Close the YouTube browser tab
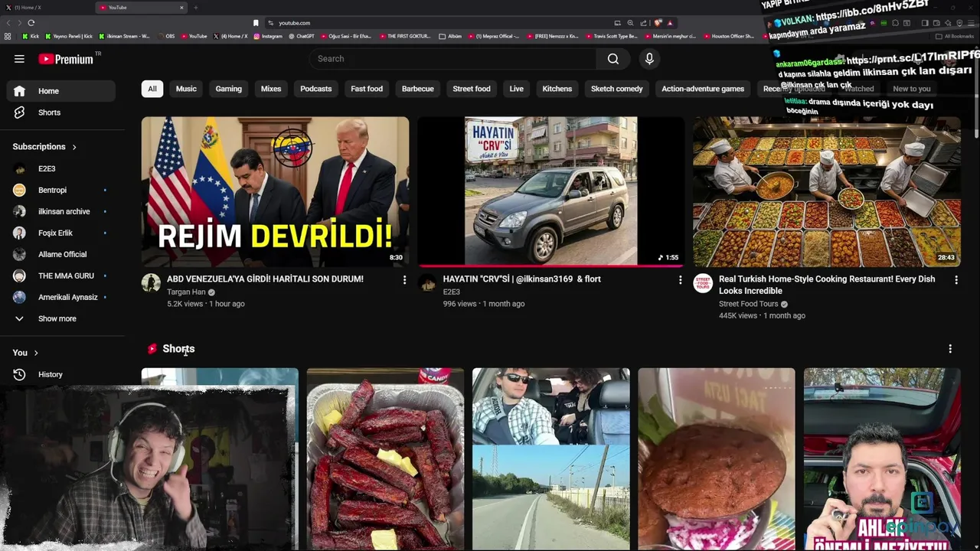Viewport: 980px width, 551px height. tap(181, 8)
